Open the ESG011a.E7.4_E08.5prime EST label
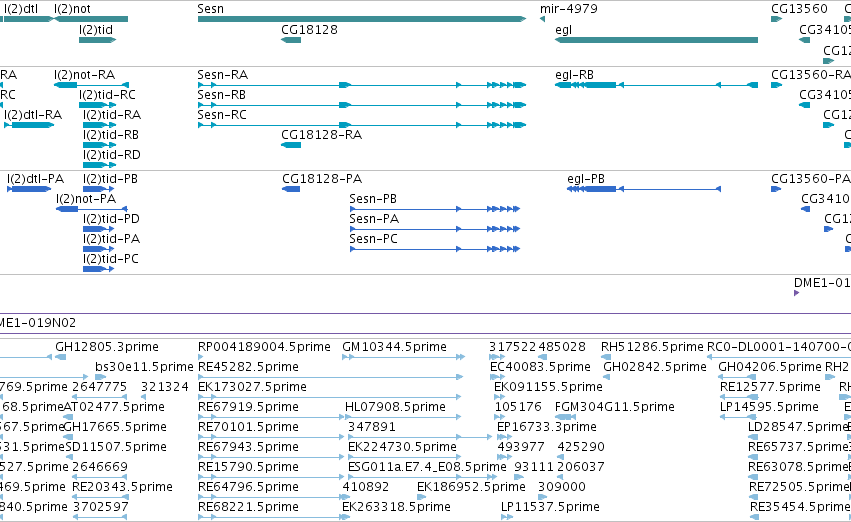 click(427, 467)
